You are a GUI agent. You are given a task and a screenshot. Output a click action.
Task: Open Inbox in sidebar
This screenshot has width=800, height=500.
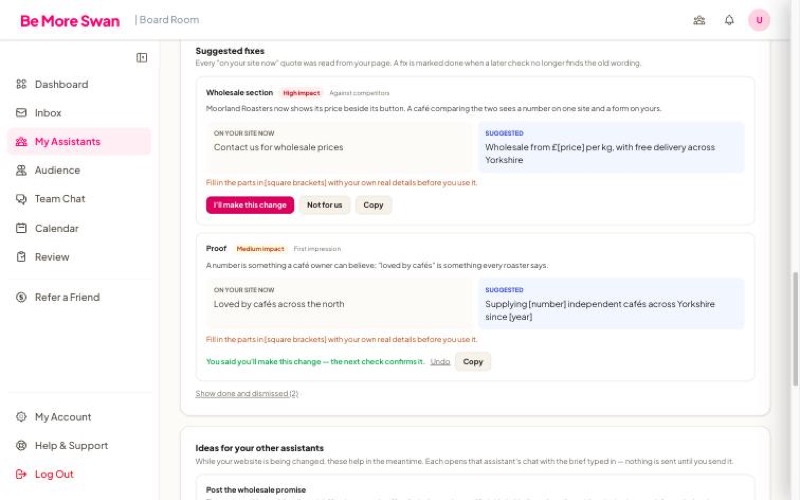(x=79, y=113)
